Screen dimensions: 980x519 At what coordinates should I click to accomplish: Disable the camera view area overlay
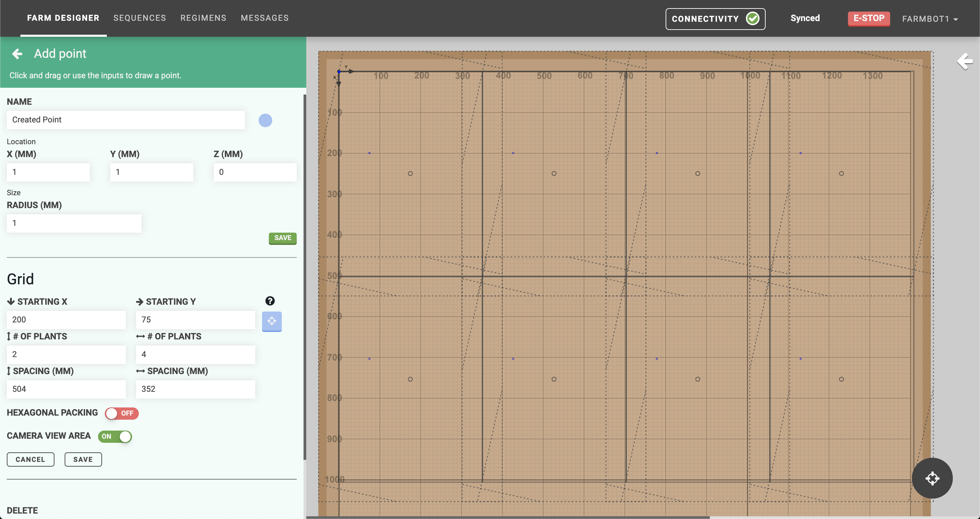click(115, 436)
